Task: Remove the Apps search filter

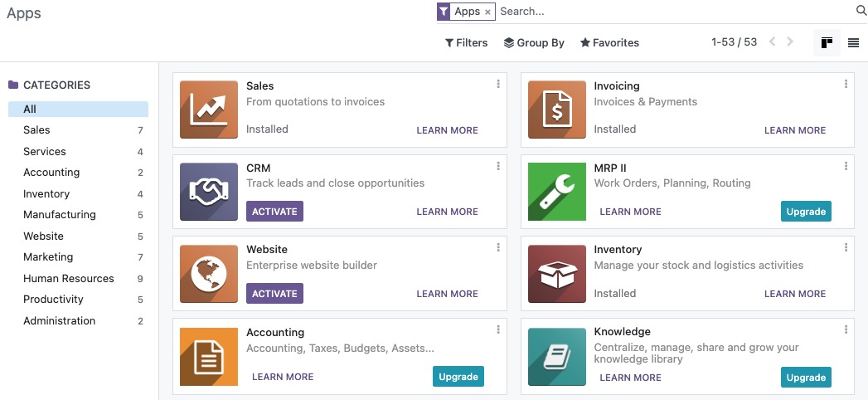Action: [487, 12]
